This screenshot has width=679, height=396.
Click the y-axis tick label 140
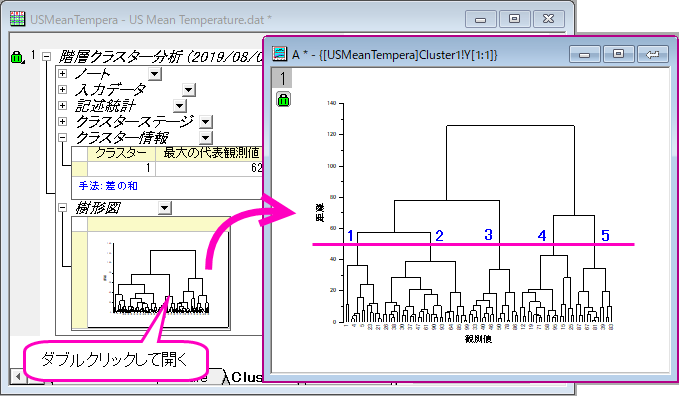(x=331, y=103)
